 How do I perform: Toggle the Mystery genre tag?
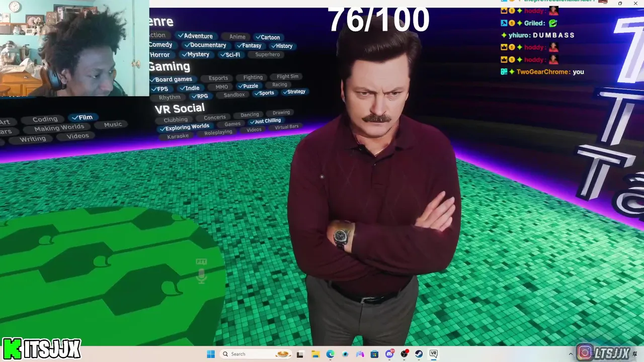195,54
